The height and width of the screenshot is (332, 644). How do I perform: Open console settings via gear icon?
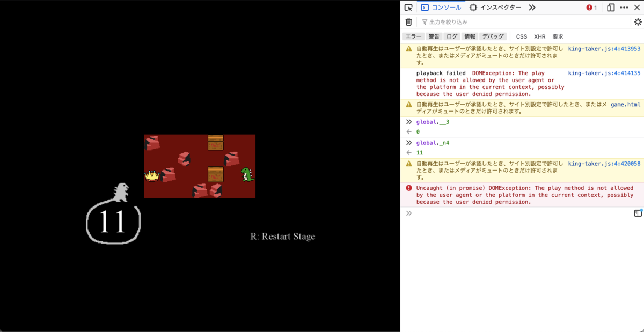[x=638, y=22]
